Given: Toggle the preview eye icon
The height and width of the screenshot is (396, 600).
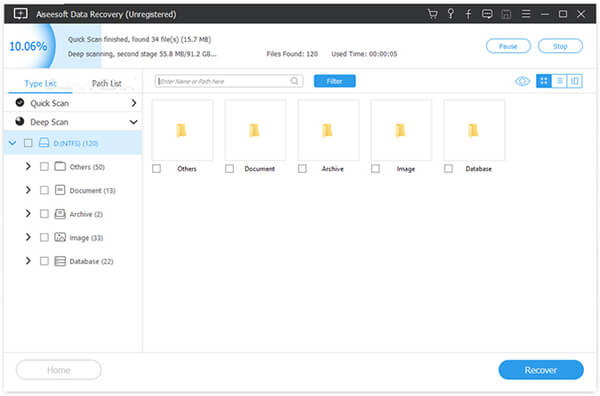Looking at the screenshot, I should [522, 81].
